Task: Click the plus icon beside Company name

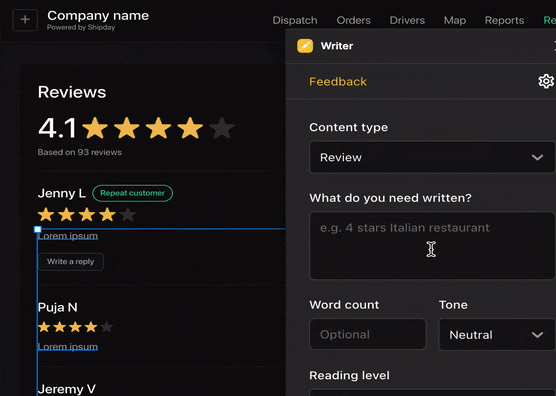Action: pyautogui.click(x=25, y=20)
